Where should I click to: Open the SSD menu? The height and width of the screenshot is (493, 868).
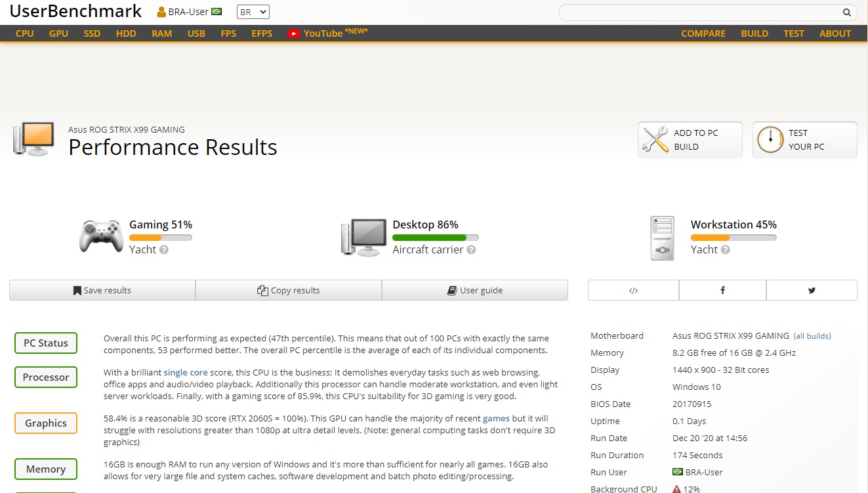[x=92, y=33]
